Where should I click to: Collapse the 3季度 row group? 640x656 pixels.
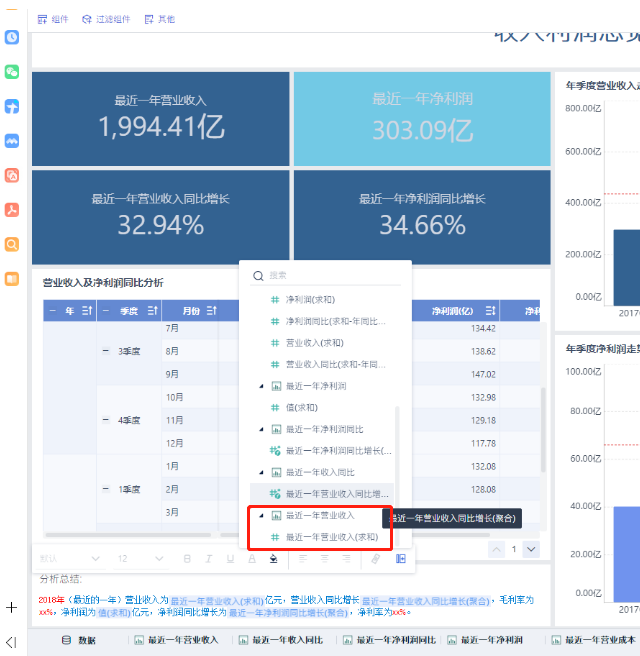pos(106,351)
